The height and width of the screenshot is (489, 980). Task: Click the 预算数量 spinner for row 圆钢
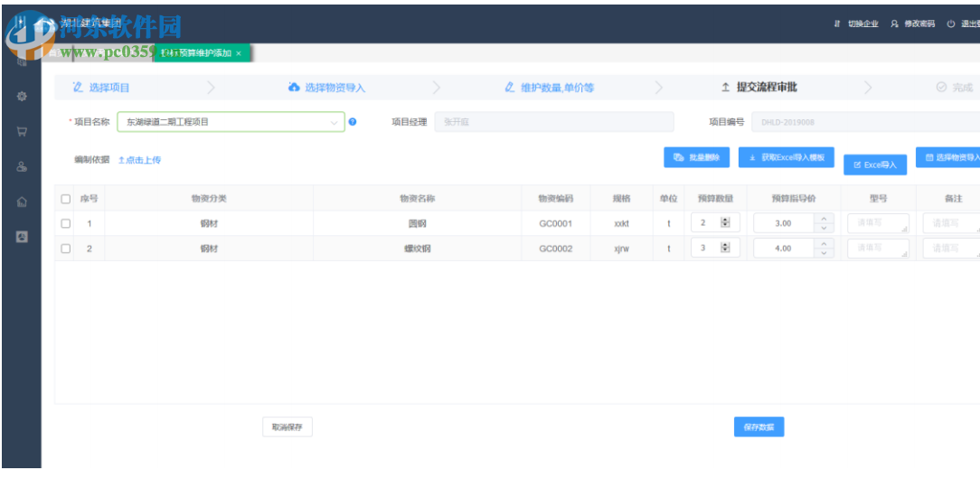(x=725, y=223)
